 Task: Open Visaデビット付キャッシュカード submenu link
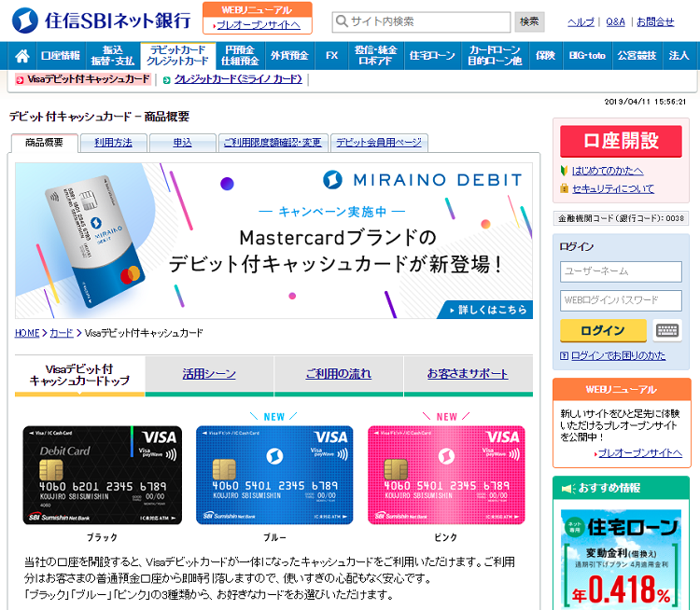pyautogui.click(x=88, y=79)
